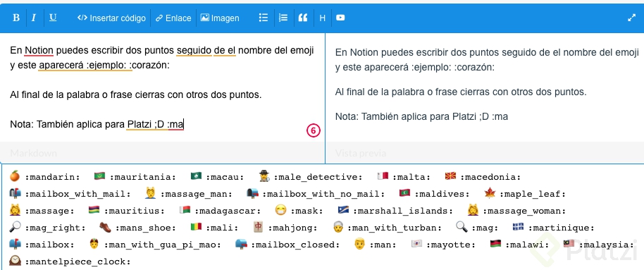The width and height of the screenshot is (644, 270).
Task: Apply heading with the H button
Action: point(323,18)
